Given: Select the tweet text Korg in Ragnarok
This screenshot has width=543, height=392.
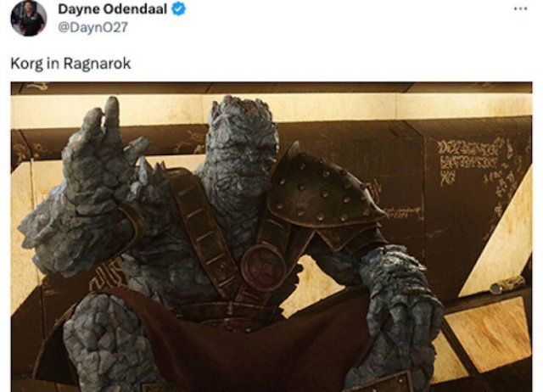Looking at the screenshot, I should [x=70, y=64].
